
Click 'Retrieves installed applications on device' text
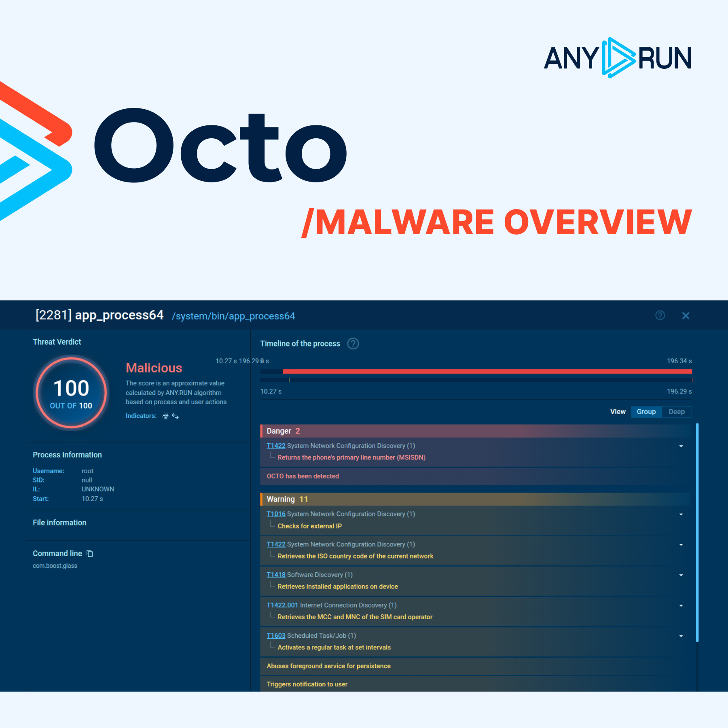click(338, 586)
